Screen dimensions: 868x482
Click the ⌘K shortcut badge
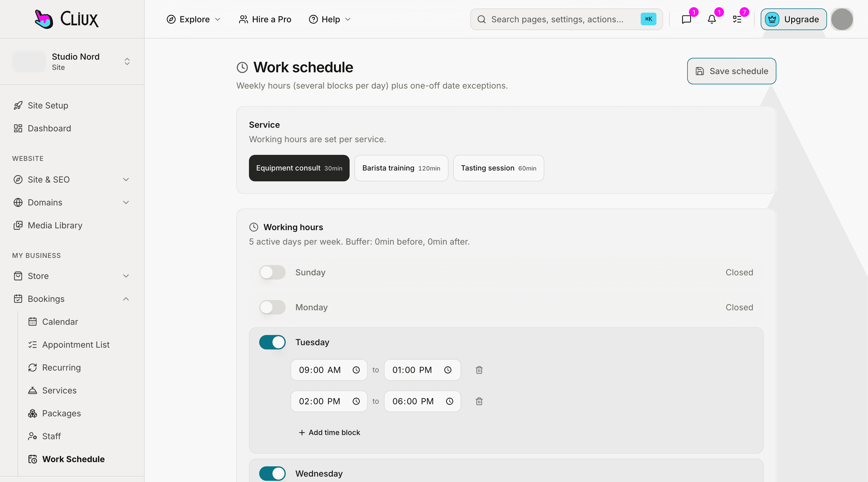click(648, 19)
